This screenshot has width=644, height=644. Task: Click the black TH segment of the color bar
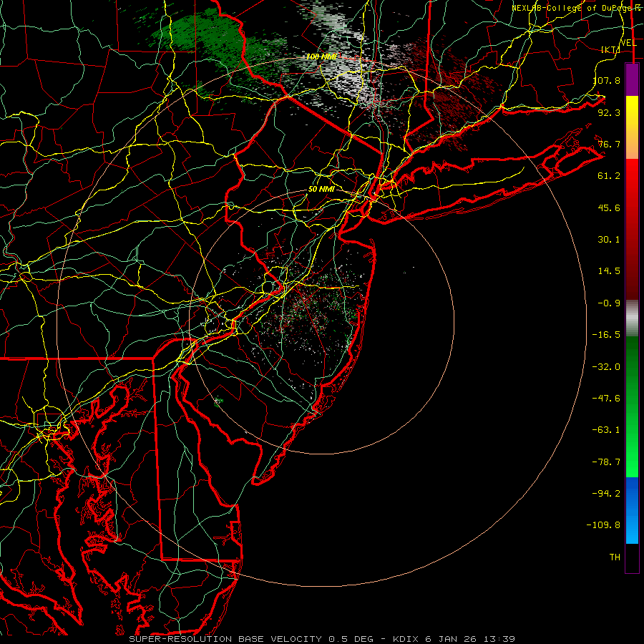tap(632, 558)
